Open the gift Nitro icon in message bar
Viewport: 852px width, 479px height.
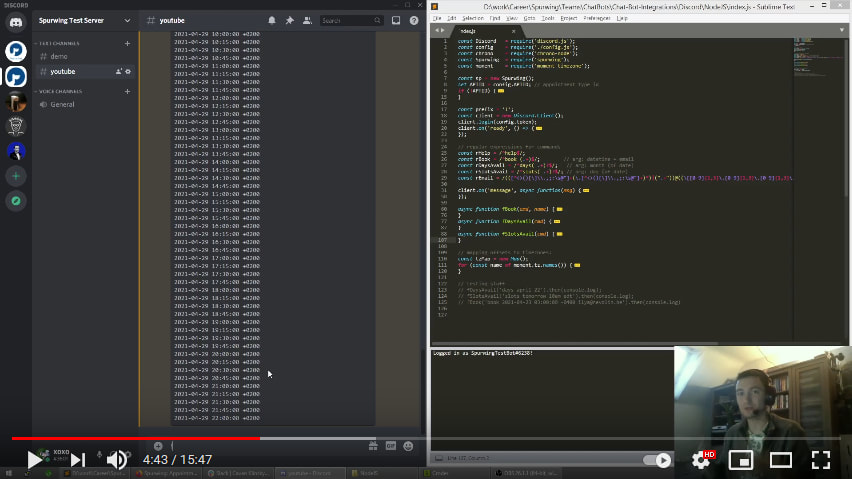(373, 446)
